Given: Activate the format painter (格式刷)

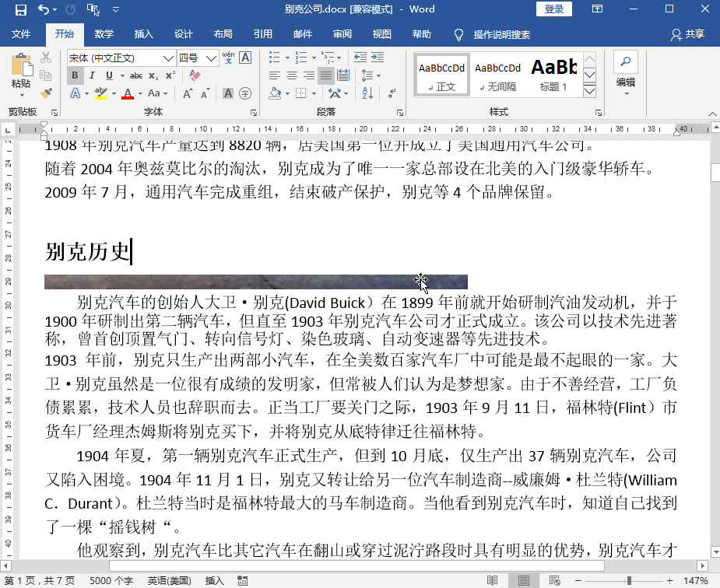Looking at the screenshot, I should coord(44,93).
